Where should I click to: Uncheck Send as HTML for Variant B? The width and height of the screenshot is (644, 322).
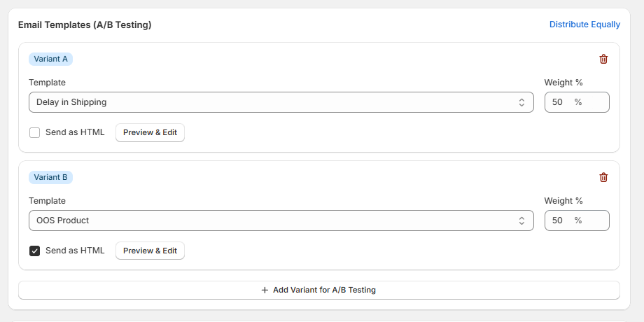coord(34,251)
